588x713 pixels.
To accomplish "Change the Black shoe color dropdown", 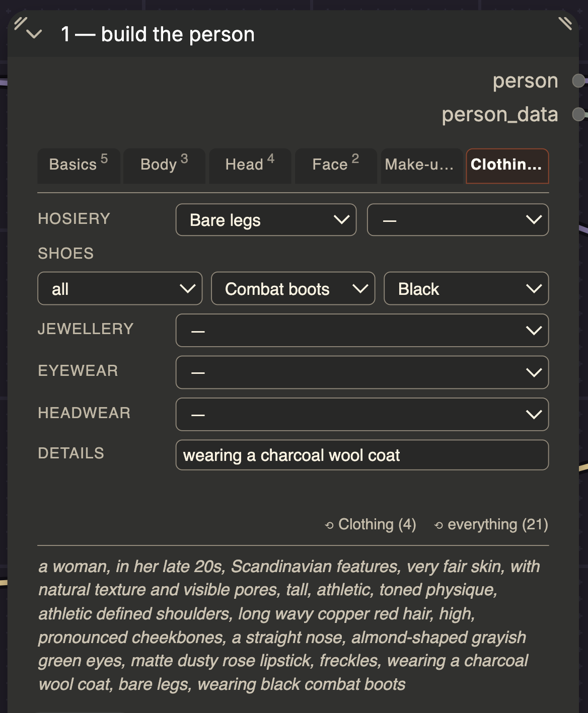I will pyautogui.click(x=466, y=288).
